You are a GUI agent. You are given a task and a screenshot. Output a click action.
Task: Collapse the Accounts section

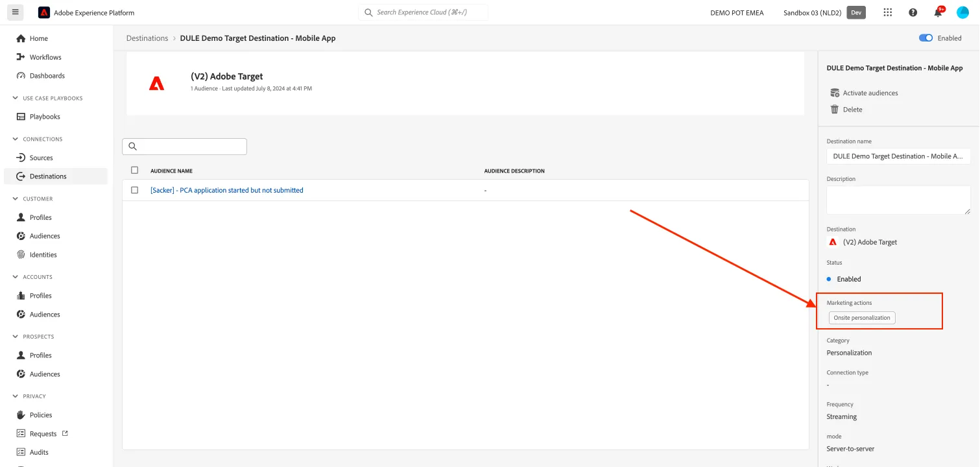coord(16,277)
